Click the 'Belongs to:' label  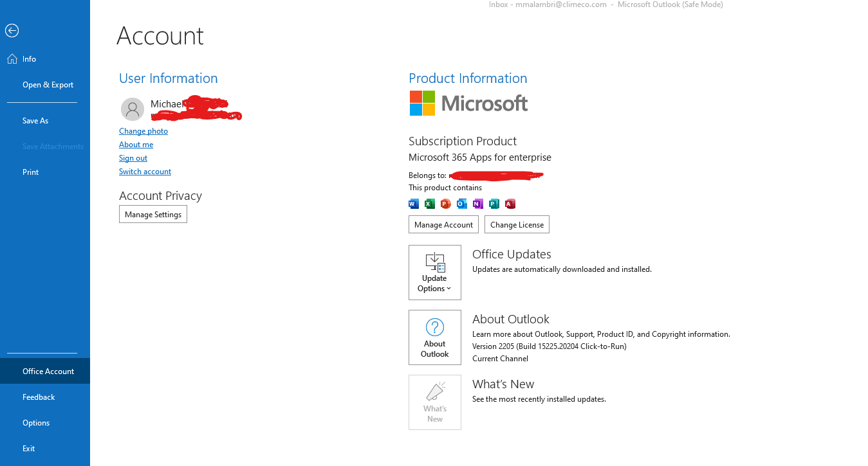427,175
